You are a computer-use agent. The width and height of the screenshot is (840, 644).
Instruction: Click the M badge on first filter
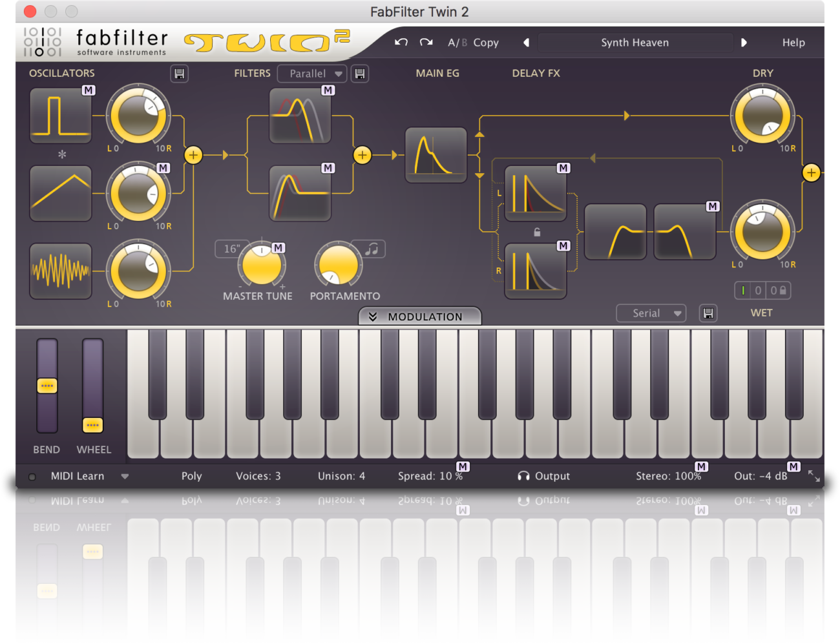point(328,90)
